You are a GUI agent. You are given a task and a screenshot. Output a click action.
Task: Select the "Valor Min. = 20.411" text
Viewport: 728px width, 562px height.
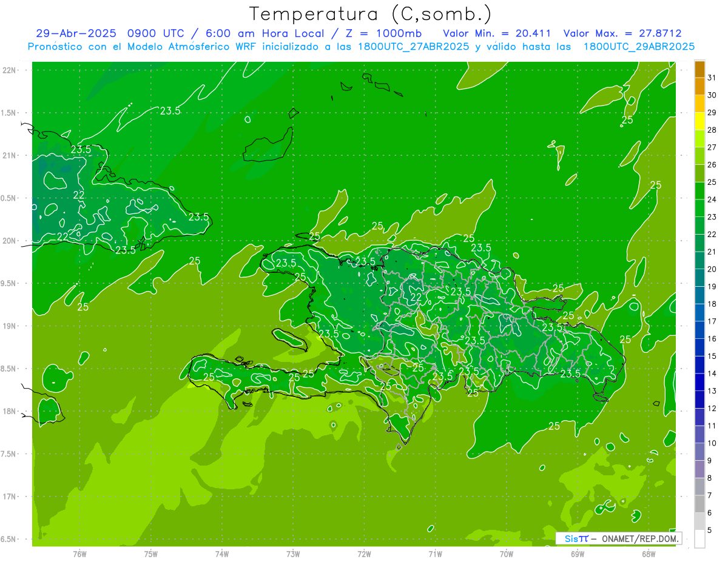click(x=497, y=33)
